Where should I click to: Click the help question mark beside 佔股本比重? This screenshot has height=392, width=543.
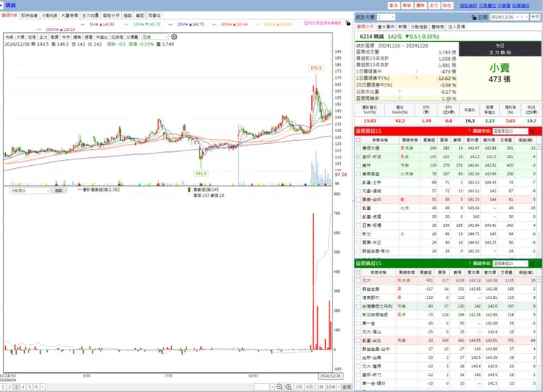click(399, 92)
